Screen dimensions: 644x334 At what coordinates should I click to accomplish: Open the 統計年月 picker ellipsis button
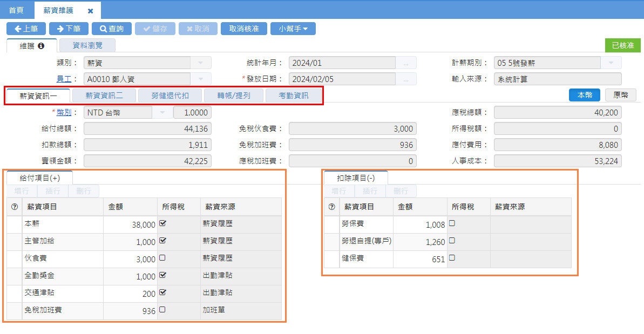tap(406, 63)
